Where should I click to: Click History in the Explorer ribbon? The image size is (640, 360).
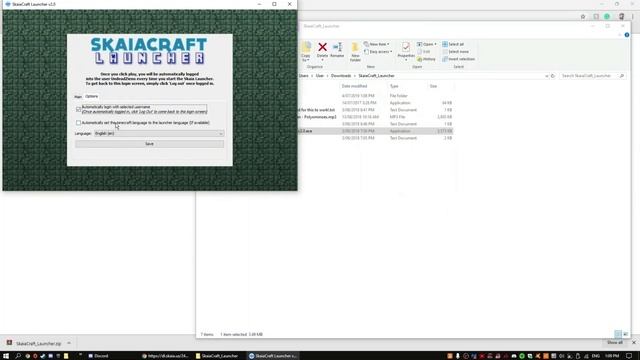426,59
